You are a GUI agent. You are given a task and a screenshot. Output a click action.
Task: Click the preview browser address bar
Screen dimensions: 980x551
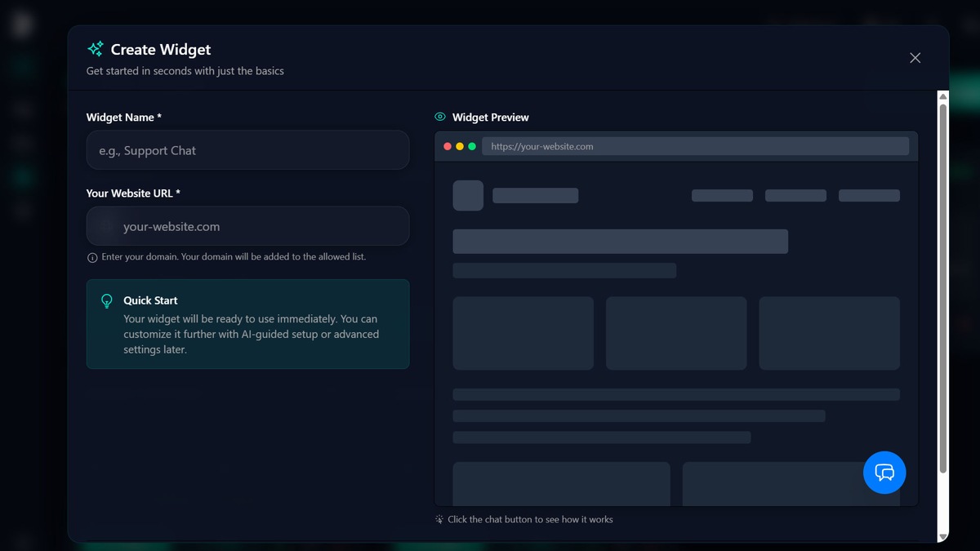point(695,147)
